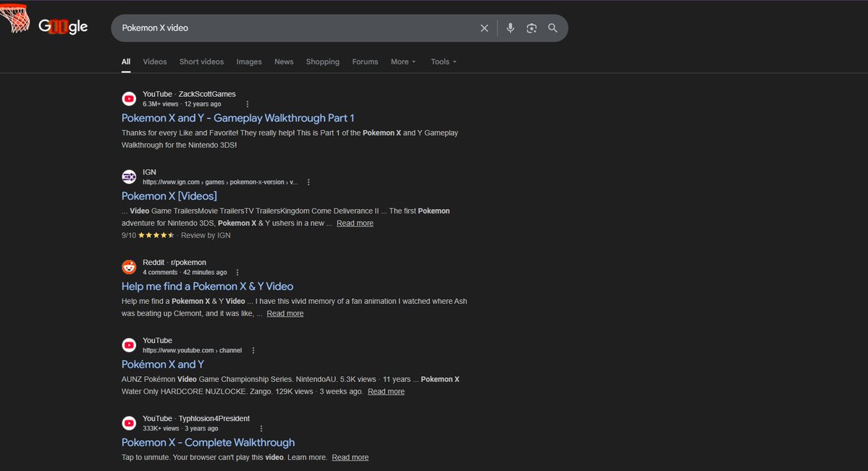868x471 pixels.
Task: Click 'YouTube · ZackScottGames' source label
Action: coord(189,94)
